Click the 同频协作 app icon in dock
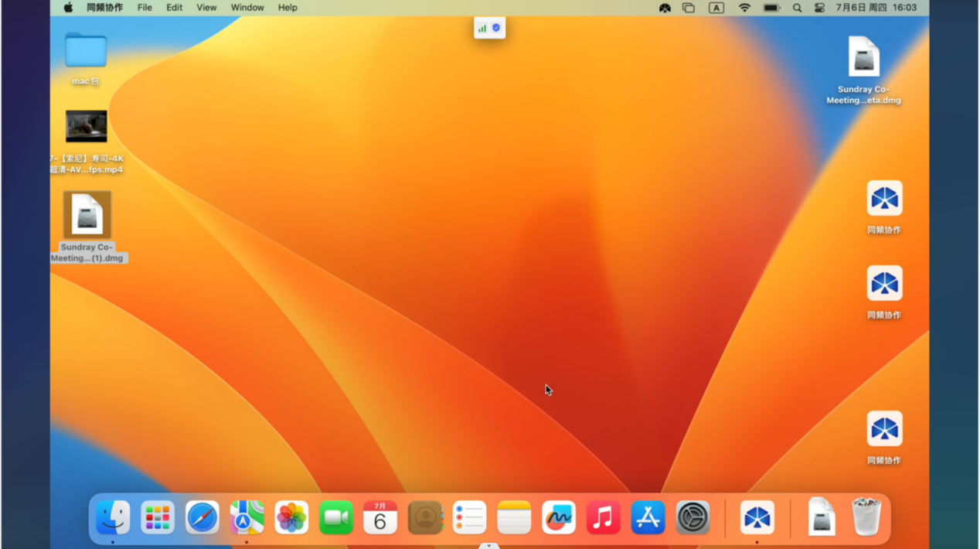 (x=757, y=517)
